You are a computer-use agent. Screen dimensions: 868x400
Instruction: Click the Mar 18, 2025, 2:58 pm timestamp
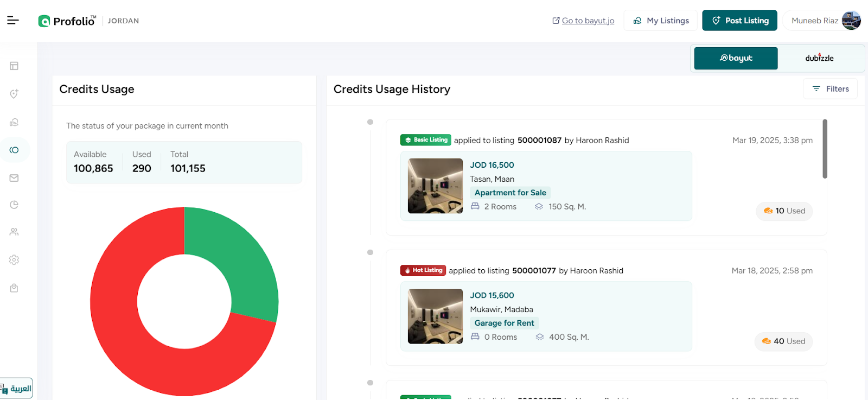772,270
